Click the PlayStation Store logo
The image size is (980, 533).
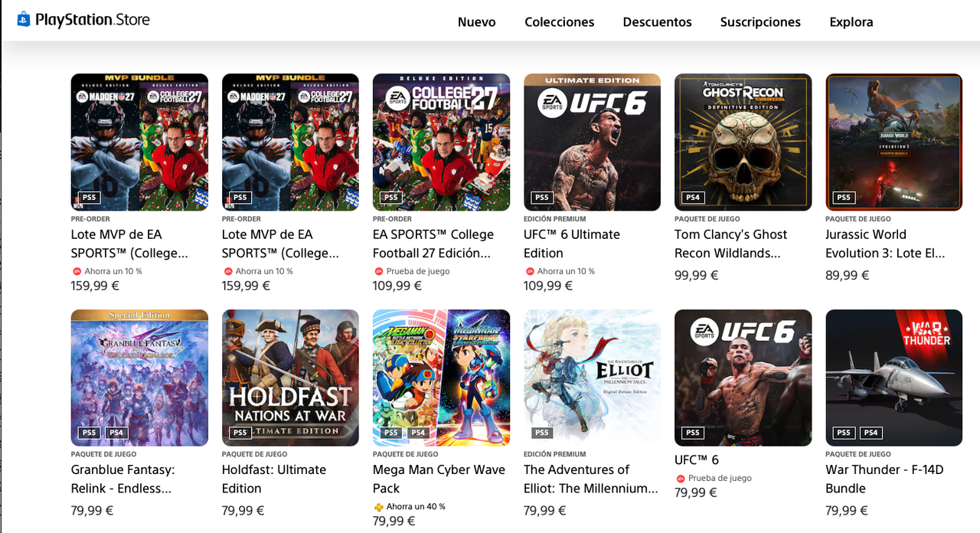tap(83, 20)
